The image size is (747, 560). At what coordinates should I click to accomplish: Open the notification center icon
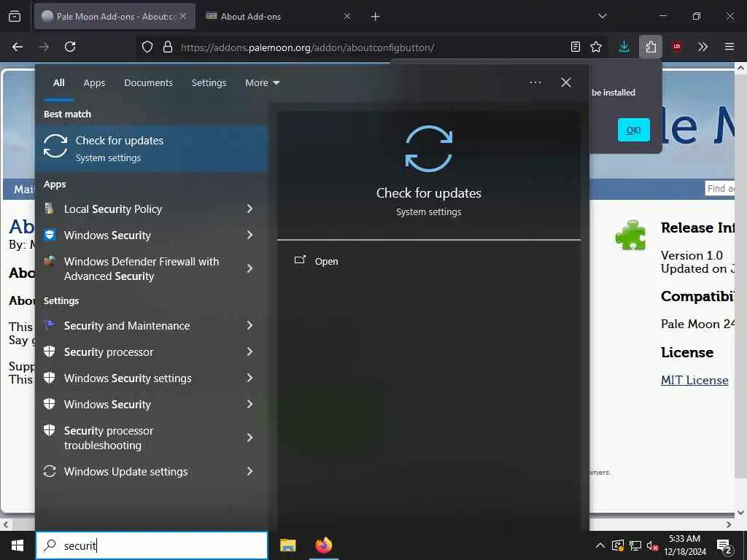coord(724,546)
